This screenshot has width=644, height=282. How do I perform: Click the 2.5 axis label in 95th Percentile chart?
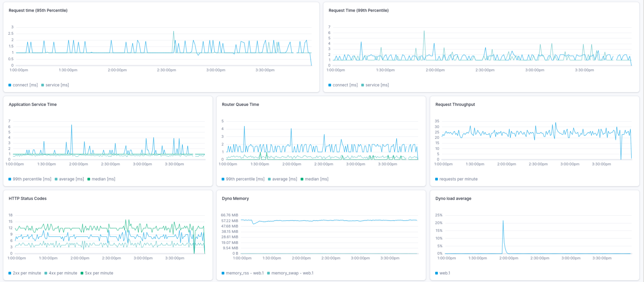coord(11,34)
